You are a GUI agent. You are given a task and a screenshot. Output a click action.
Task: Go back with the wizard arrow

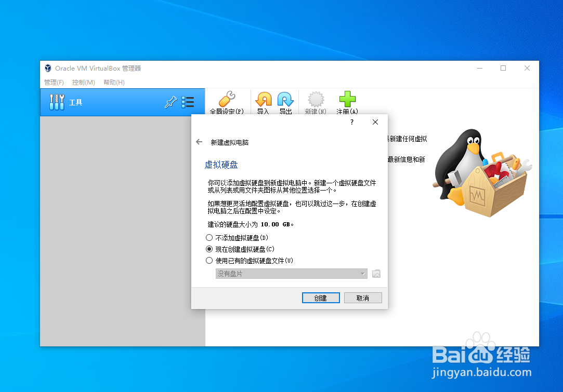199,142
